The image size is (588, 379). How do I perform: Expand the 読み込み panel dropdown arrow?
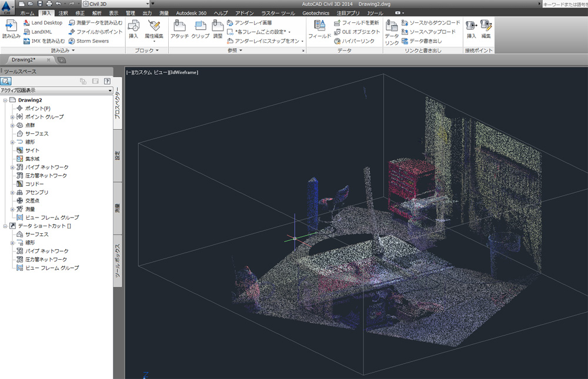pos(73,50)
